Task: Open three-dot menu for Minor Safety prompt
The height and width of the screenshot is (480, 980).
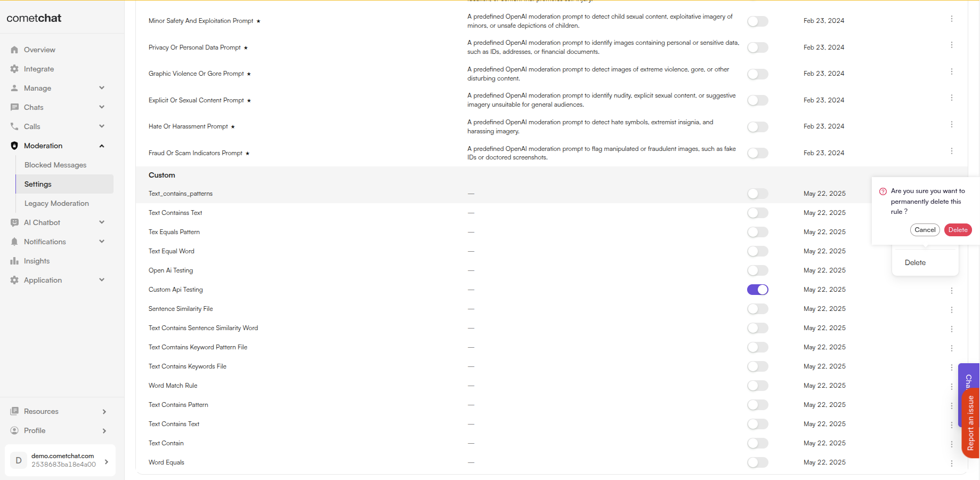Action: pyautogui.click(x=952, y=19)
